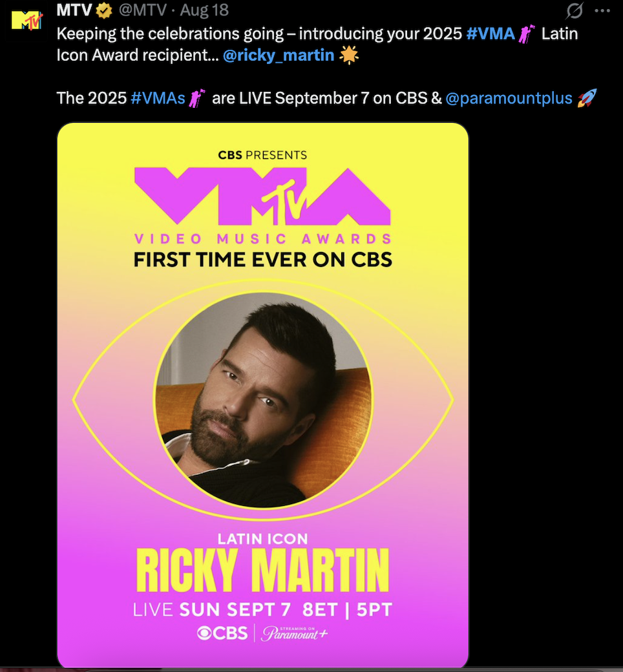Tap the verification checkmark to view account info
The image size is (623, 672).
click(103, 10)
